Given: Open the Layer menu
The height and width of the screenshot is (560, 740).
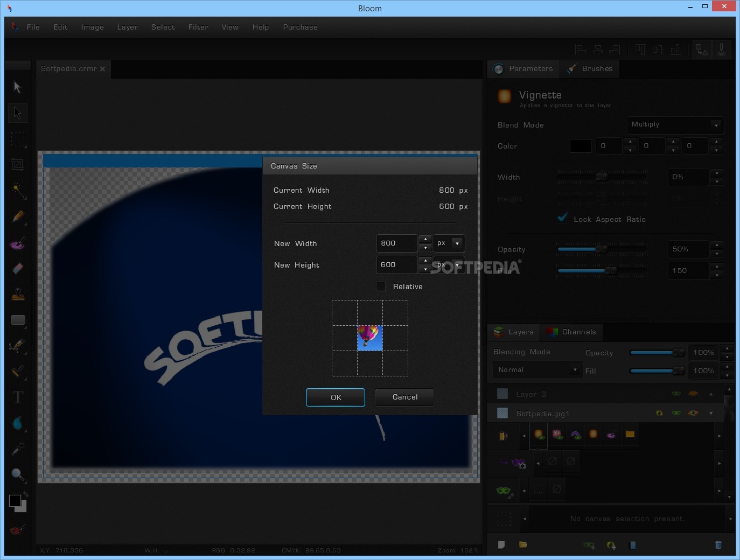Looking at the screenshot, I should pos(128,27).
